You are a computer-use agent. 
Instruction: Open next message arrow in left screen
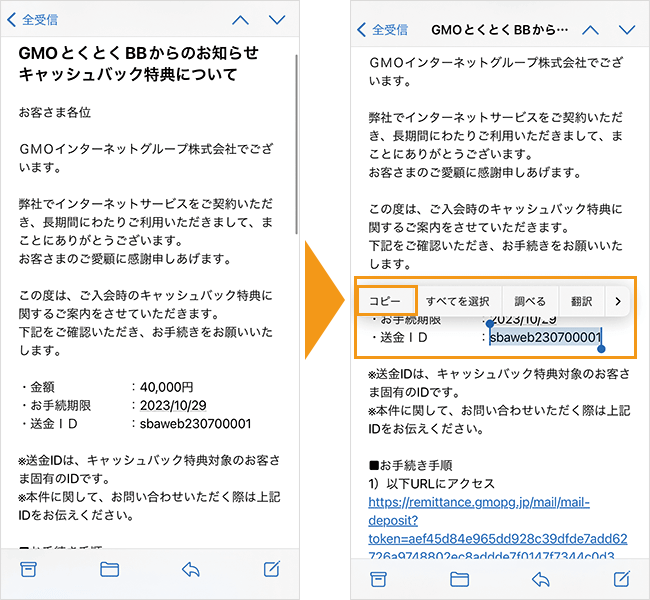(x=276, y=19)
